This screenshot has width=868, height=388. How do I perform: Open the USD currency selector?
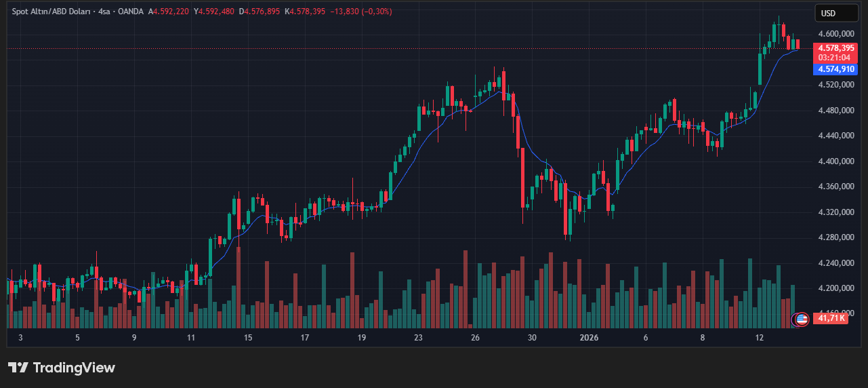click(829, 13)
